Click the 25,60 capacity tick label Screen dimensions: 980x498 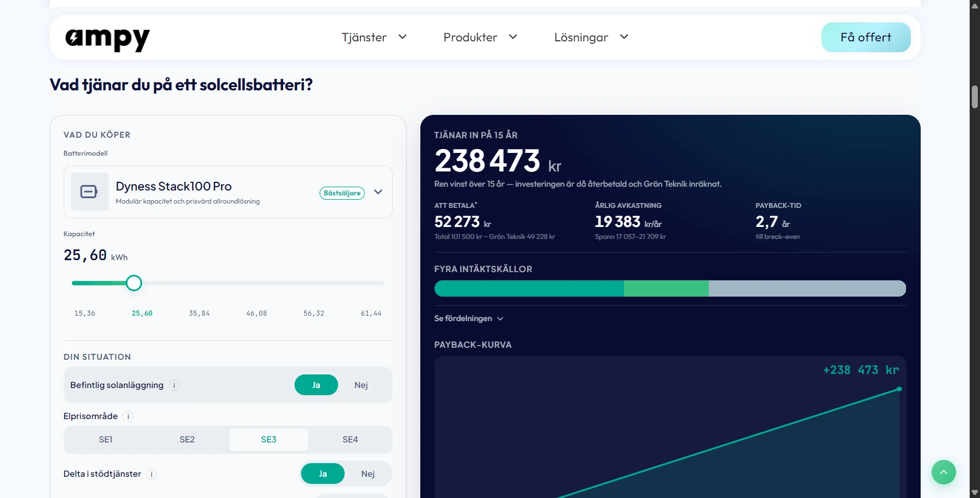click(x=142, y=313)
